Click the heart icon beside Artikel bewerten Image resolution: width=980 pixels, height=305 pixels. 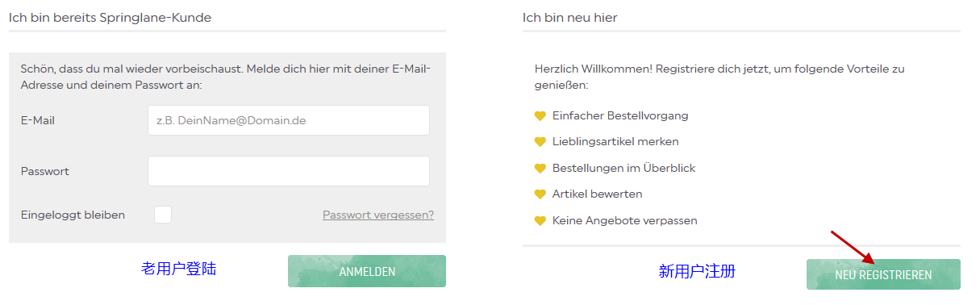click(x=540, y=194)
